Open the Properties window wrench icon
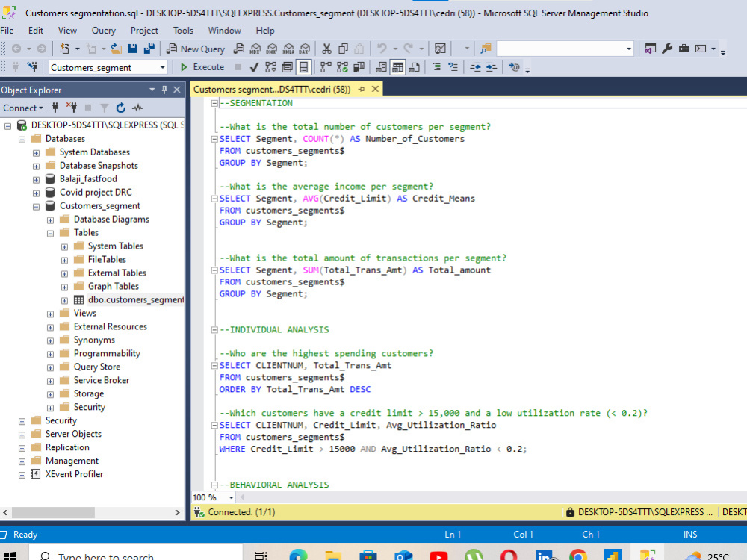This screenshot has height=560, width=747. click(x=667, y=49)
